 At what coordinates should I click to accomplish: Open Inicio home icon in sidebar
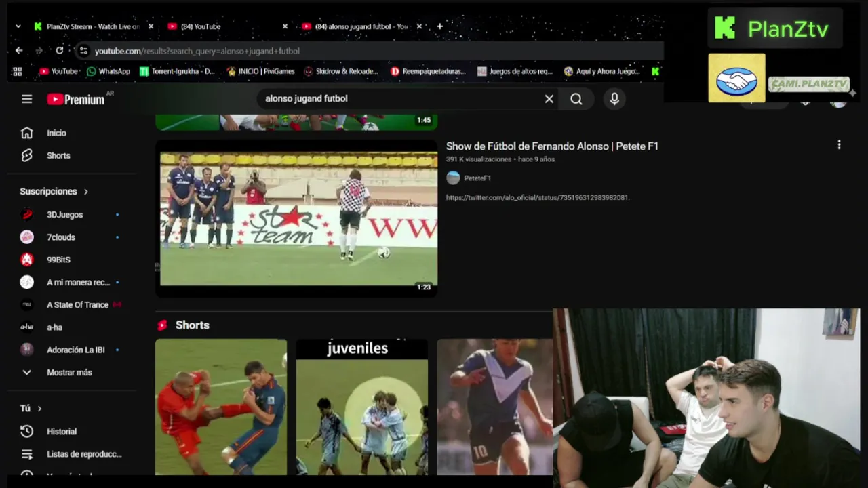coord(26,133)
